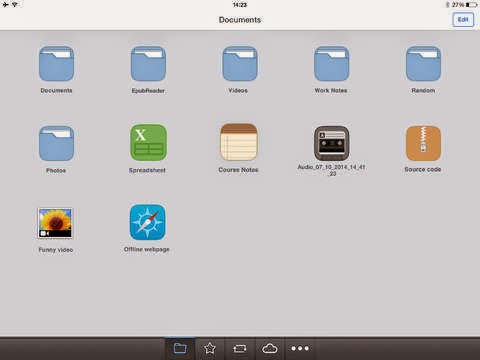
Task: Select the folder tab in bottom bar
Action: (x=180, y=348)
